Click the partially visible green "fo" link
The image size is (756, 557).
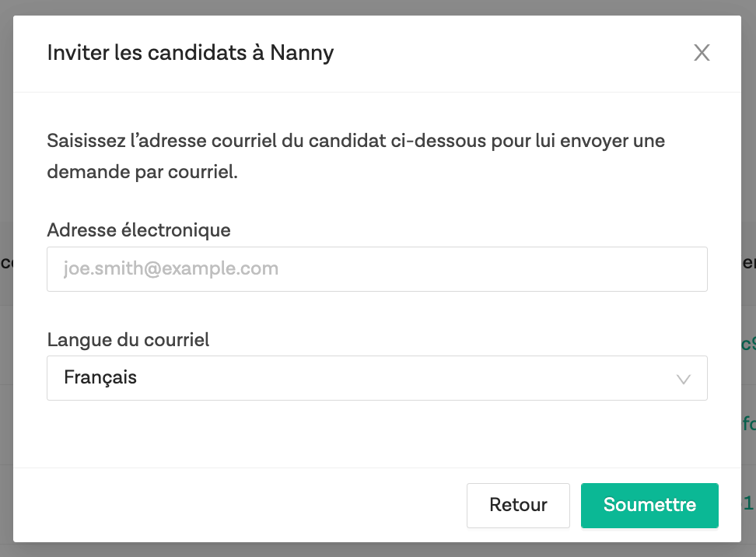pyautogui.click(x=748, y=424)
